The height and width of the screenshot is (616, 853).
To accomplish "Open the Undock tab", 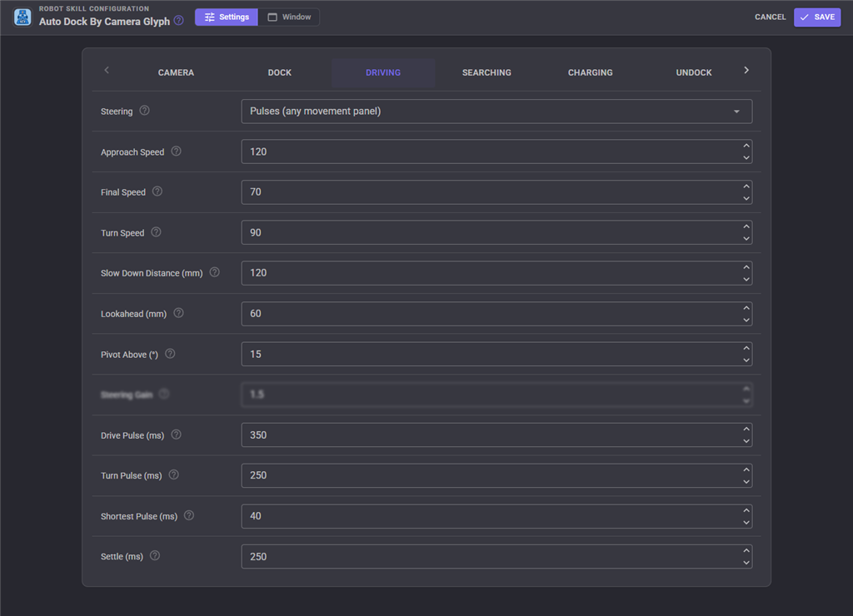I will click(x=694, y=73).
